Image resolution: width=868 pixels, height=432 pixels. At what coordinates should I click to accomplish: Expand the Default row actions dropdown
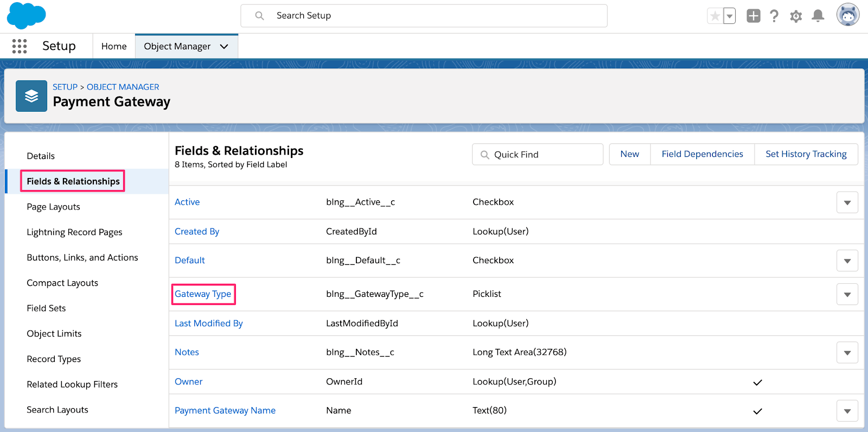pos(847,261)
